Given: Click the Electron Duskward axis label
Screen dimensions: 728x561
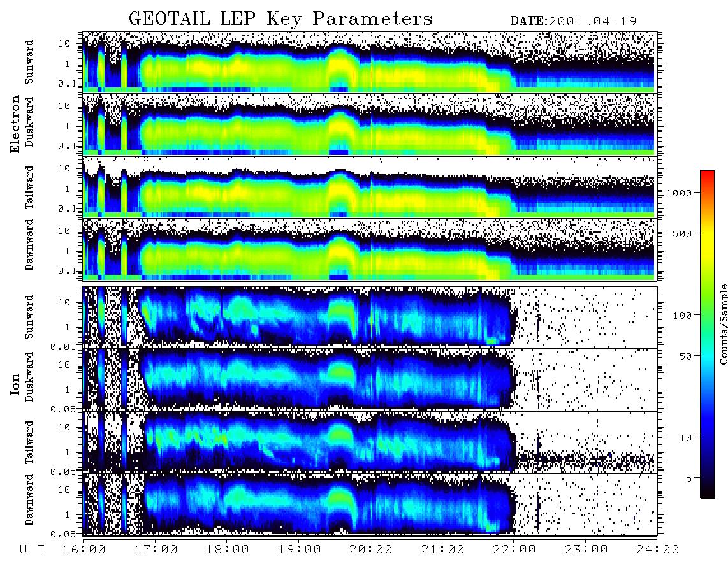Looking at the screenshot, I should [29, 122].
